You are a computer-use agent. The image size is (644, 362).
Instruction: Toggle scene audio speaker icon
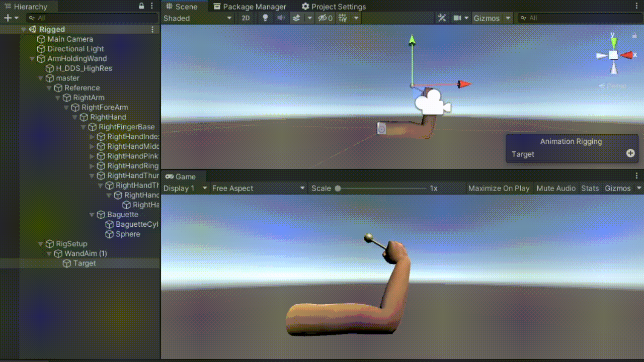click(x=281, y=18)
